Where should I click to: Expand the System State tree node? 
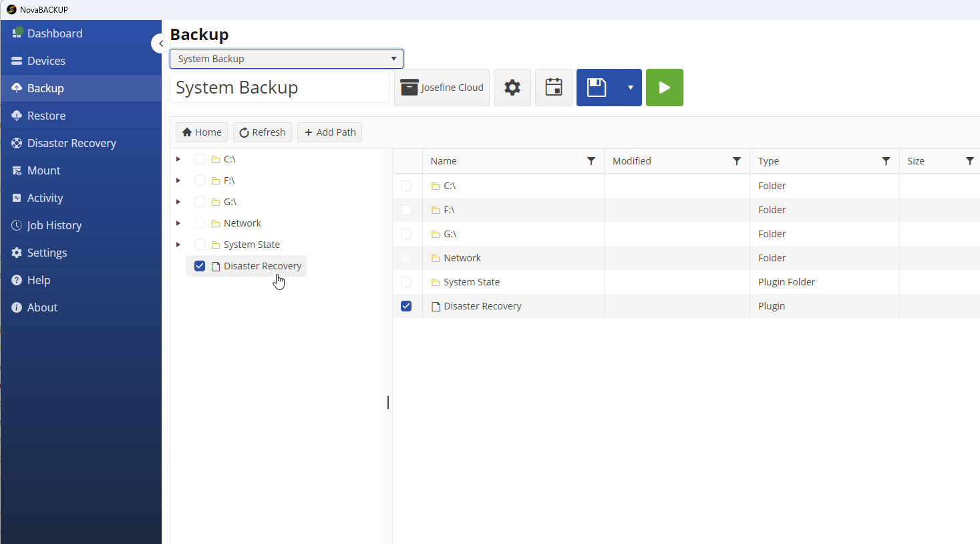click(178, 245)
